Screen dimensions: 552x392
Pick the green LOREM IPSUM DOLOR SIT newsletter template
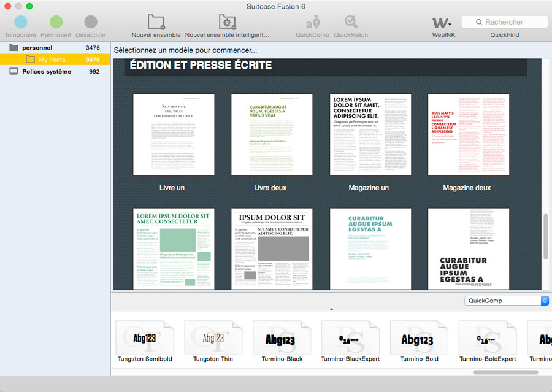click(174, 248)
